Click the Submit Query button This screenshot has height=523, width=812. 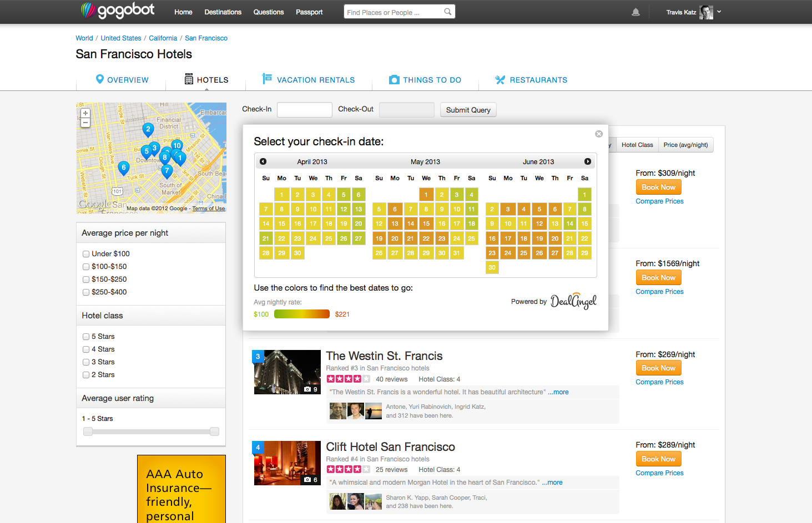tap(468, 110)
